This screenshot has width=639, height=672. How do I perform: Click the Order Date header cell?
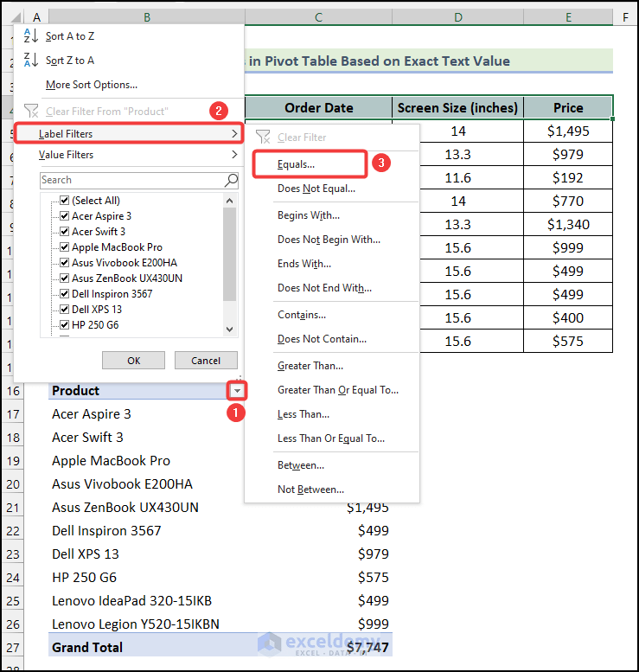tap(318, 107)
